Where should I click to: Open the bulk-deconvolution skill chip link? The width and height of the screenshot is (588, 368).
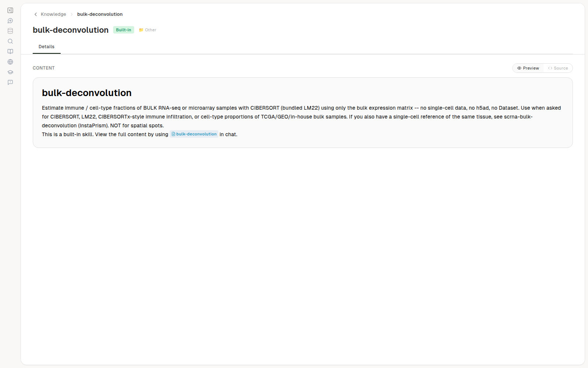pyautogui.click(x=194, y=134)
